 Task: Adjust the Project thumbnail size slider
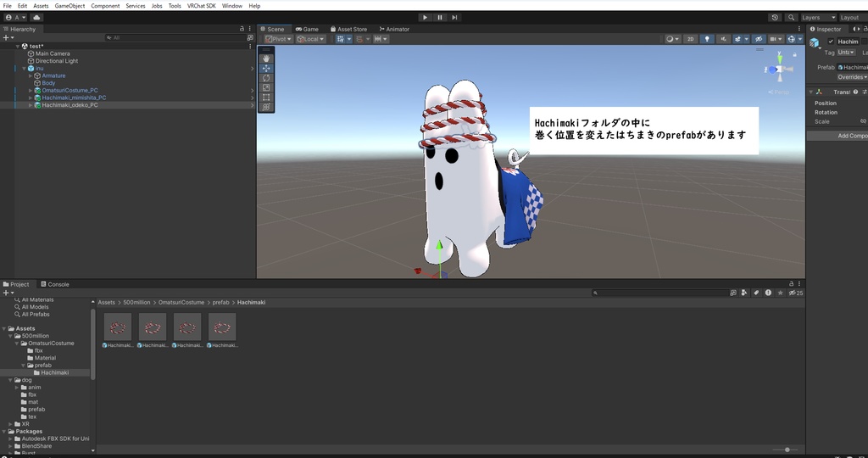(x=787, y=450)
